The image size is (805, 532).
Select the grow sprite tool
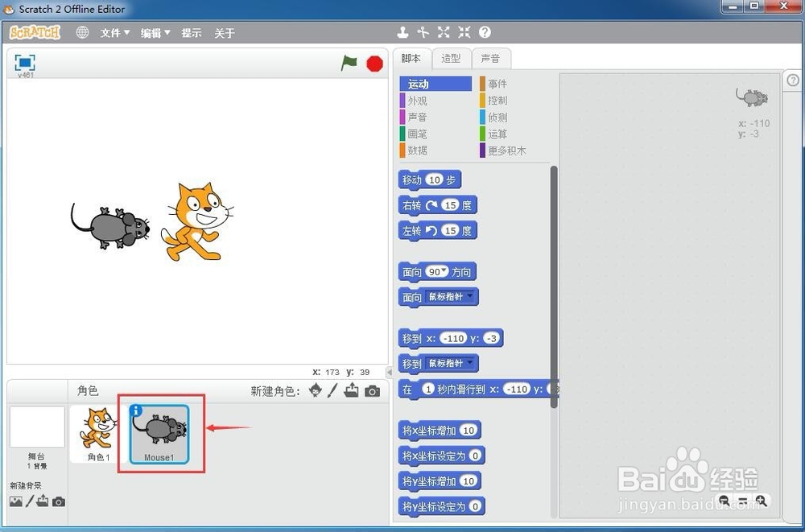444,32
